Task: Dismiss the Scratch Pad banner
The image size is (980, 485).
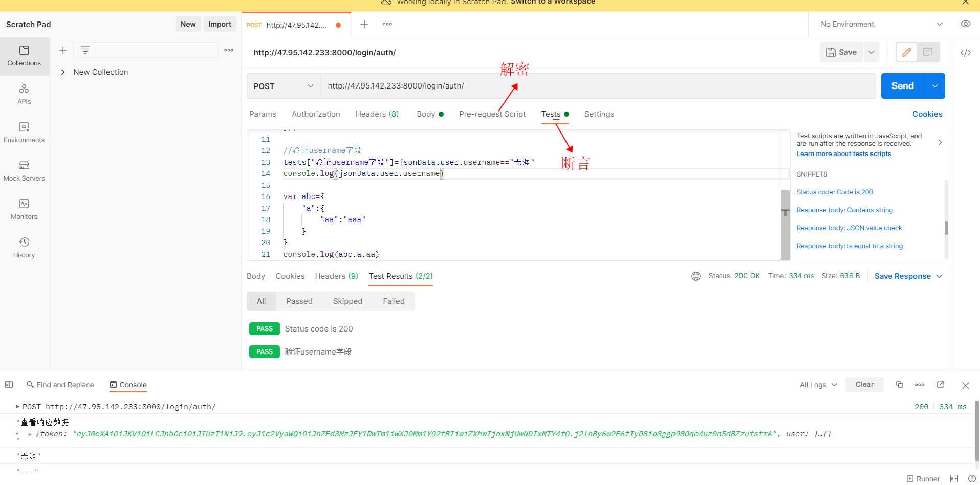Action: point(966,3)
